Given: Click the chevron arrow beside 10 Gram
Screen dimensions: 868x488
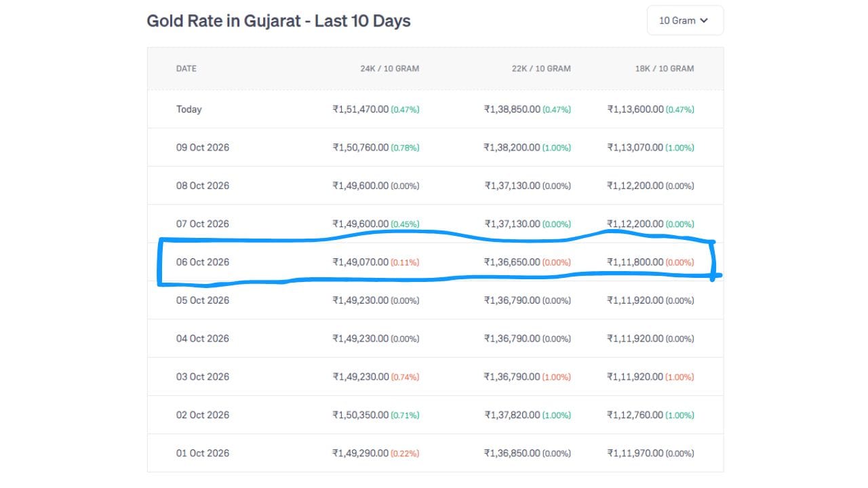Looking at the screenshot, I should pos(704,20).
